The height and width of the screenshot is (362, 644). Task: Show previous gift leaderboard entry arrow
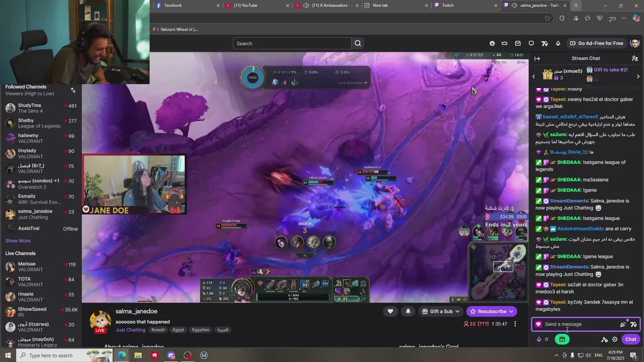[x=534, y=76]
